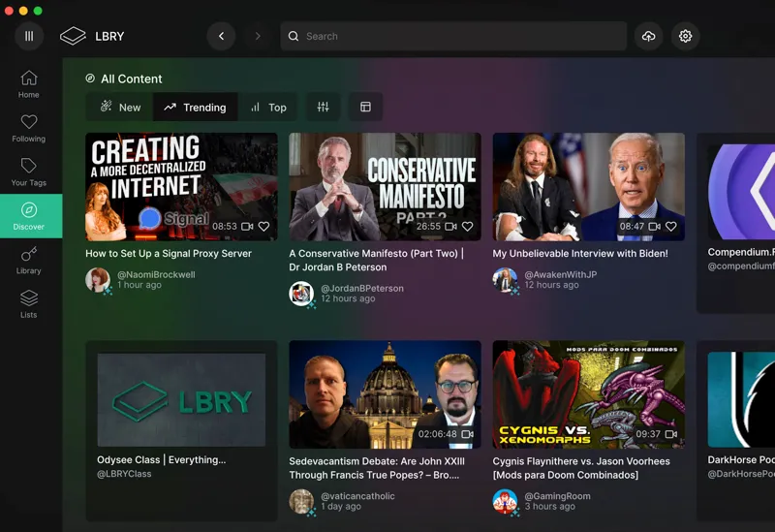This screenshot has width=775, height=532.
Task: Click the search field
Action: coord(453,36)
